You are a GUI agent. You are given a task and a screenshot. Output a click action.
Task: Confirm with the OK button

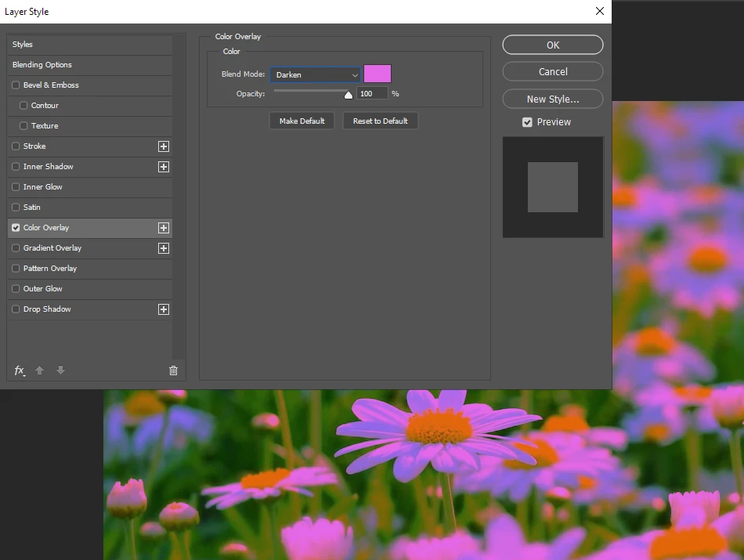(553, 45)
